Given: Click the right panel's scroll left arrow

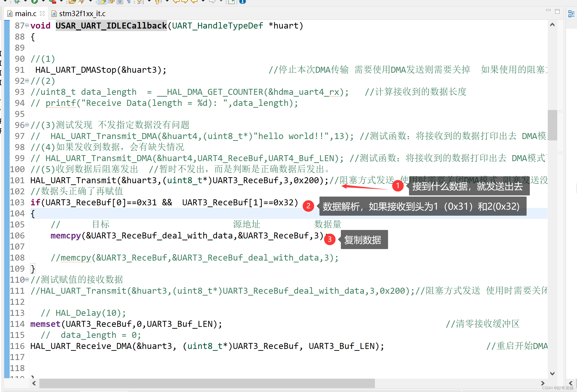Looking at the screenshot, I should pyautogui.click(x=571, y=383).
